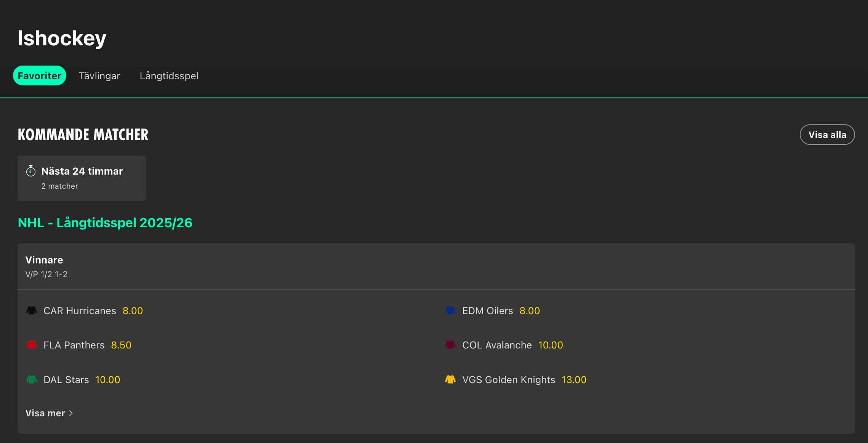Select COL Avalanche odds 10.00
868x443 pixels.
551,345
